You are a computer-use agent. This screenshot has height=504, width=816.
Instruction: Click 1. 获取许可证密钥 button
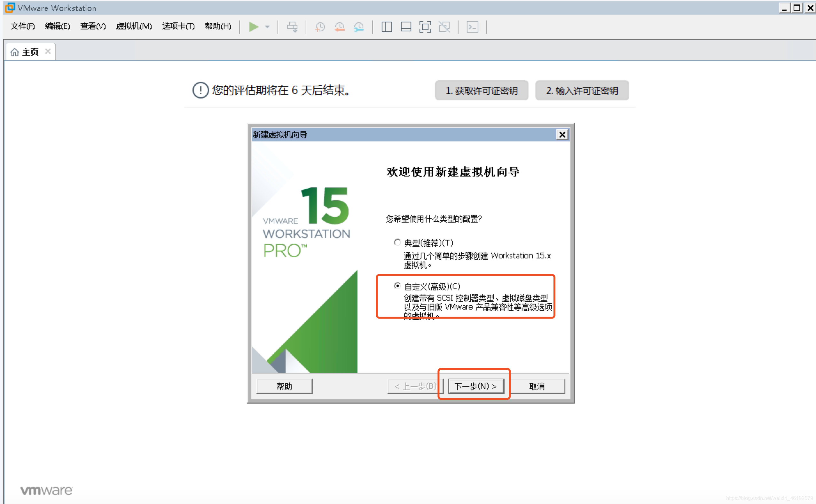pos(482,90)
